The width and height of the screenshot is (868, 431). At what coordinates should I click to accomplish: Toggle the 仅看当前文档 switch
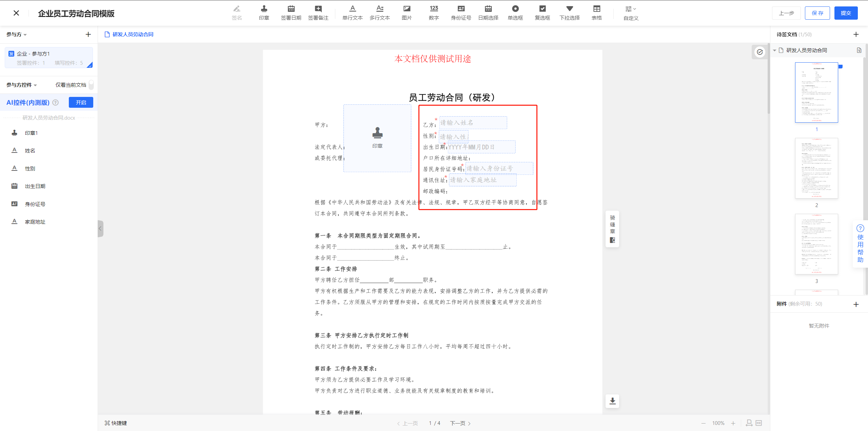click(91, 85)
